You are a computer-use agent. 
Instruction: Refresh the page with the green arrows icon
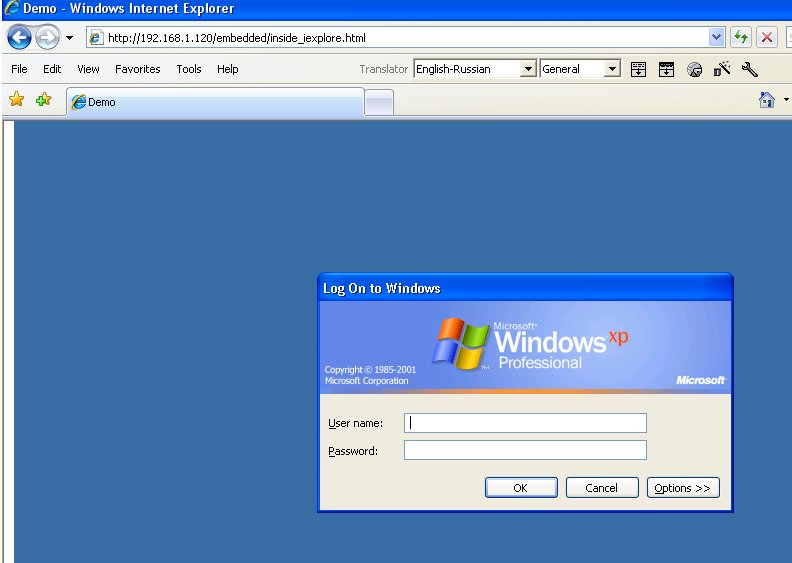point(741,37)
